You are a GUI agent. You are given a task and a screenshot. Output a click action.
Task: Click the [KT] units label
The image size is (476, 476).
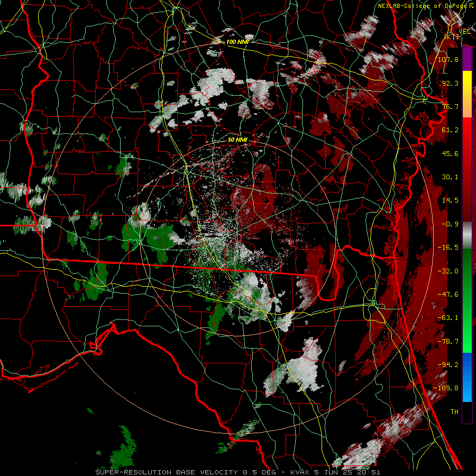[x=452, y=36]
